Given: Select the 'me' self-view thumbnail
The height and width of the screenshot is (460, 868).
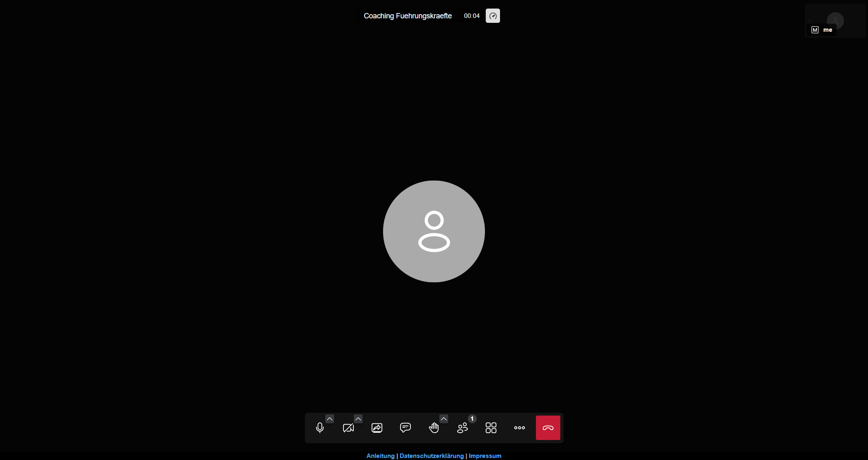Looking at the screenshot, I should click(x=835, y=21).
